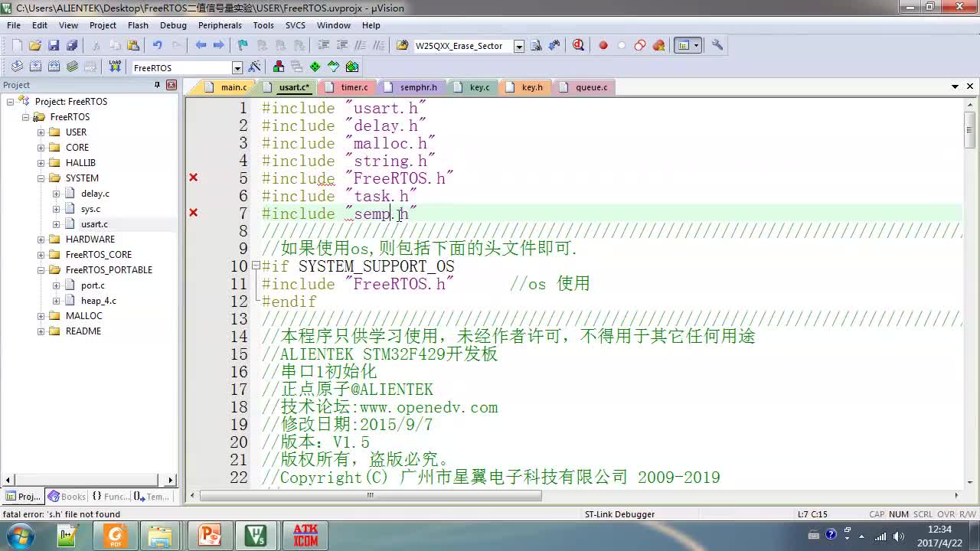
Task: Open the Peripherals menu
Action: click(x=220, y=25)
